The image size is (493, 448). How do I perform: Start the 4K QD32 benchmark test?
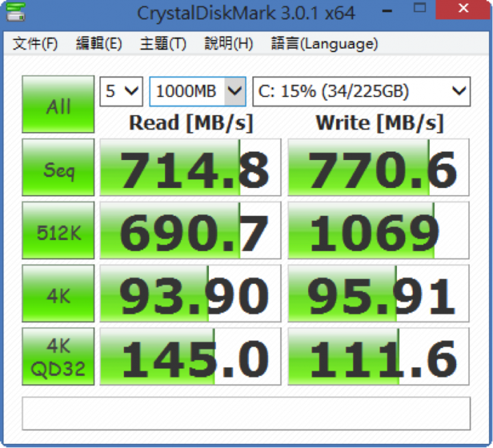58,356
